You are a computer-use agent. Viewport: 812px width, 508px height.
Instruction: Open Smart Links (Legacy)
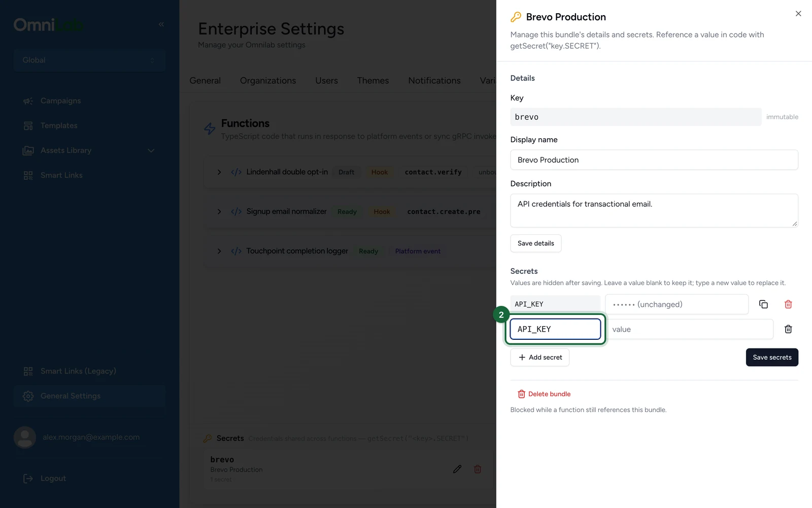pyautogui.click(x=78, y=371)
